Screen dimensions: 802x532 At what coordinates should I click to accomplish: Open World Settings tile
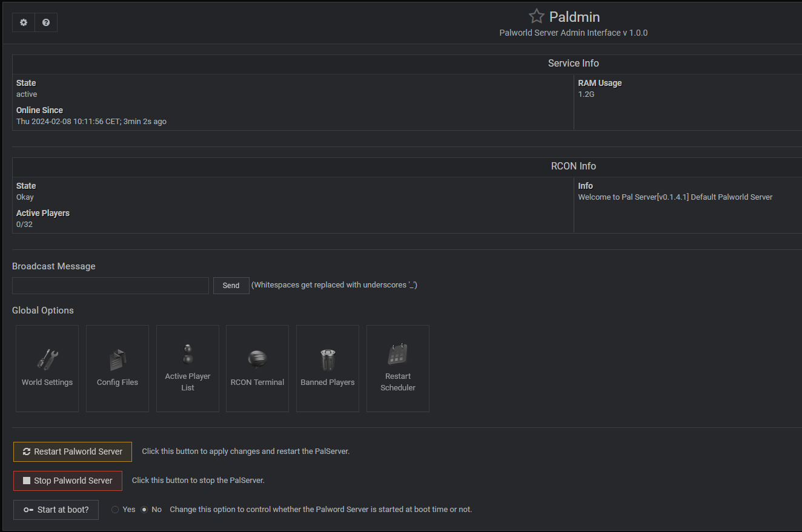[x=47, y=369]
